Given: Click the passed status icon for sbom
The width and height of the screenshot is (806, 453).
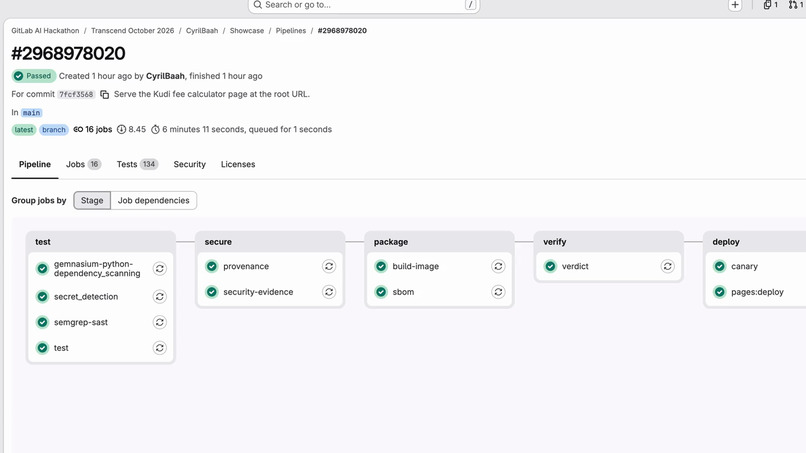Looking at the screenshot, I should point(381,292).
